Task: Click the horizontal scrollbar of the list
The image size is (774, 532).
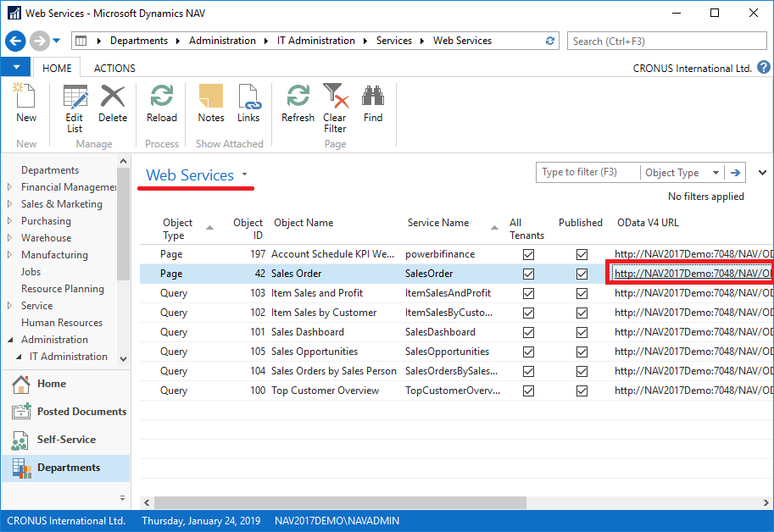Action: (340, 502)
